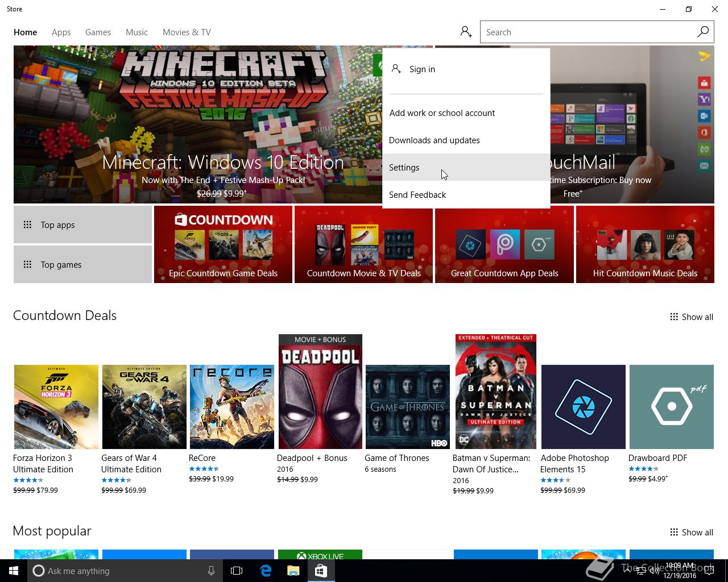This screenshot has width=728, height=582.
Task: Choose Add work or school account
Action: pyautogui.click(x=466, y=113)
